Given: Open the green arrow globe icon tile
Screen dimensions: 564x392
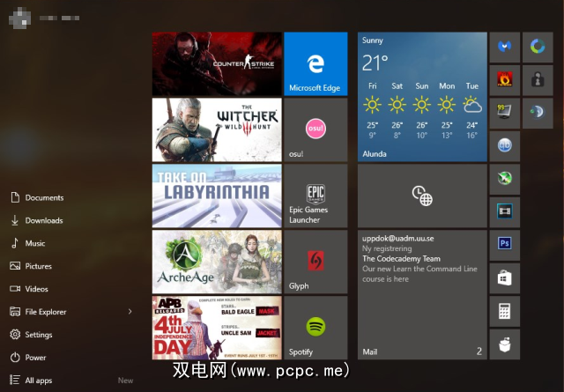Looking at the screenshot, I should pos(505,179).
